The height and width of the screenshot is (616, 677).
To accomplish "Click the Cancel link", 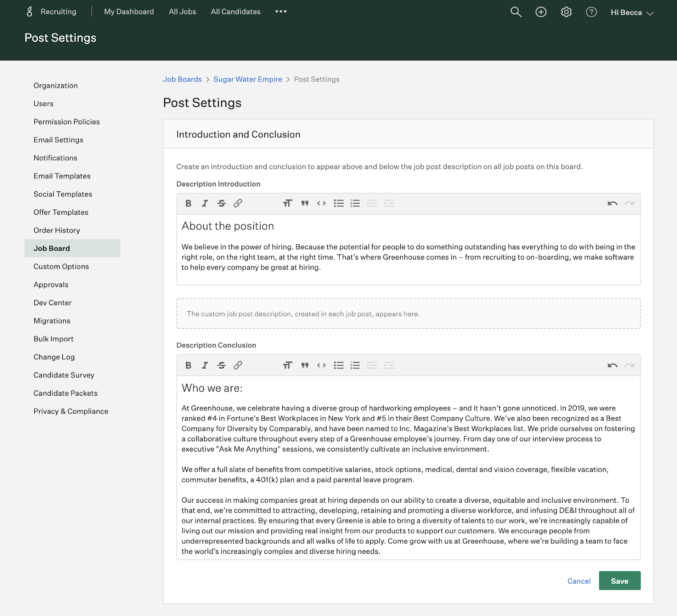I will (x=579, y=581).
